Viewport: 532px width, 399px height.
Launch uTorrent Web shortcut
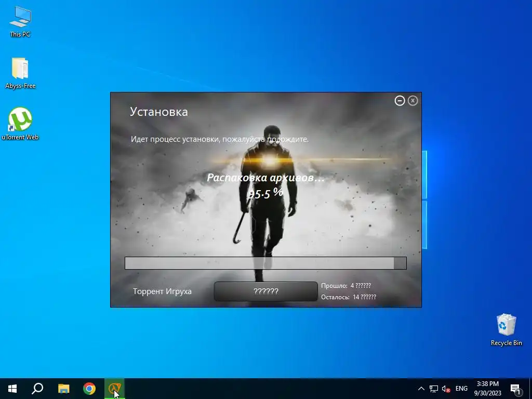point(20,124)
